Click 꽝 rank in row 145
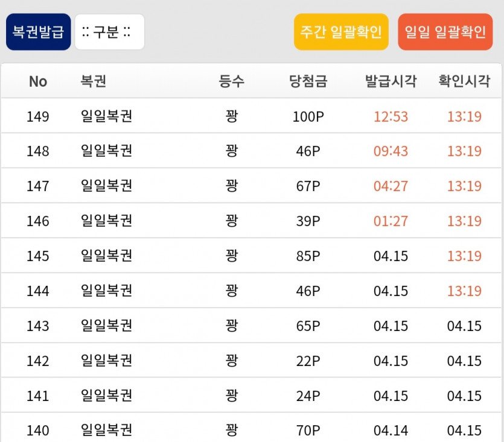Viewport: 504px width, 442px height. [x=231, y=256]
